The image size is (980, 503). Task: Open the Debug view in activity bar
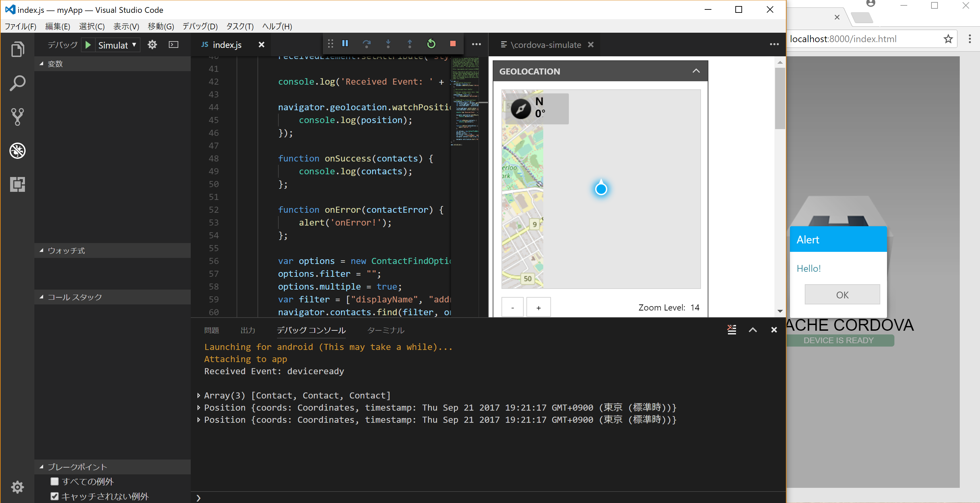pos(18,151)
